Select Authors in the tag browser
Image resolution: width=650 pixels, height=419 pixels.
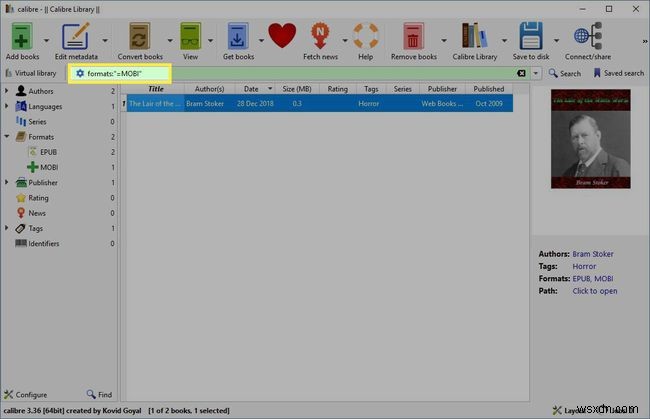coord(41,91)
